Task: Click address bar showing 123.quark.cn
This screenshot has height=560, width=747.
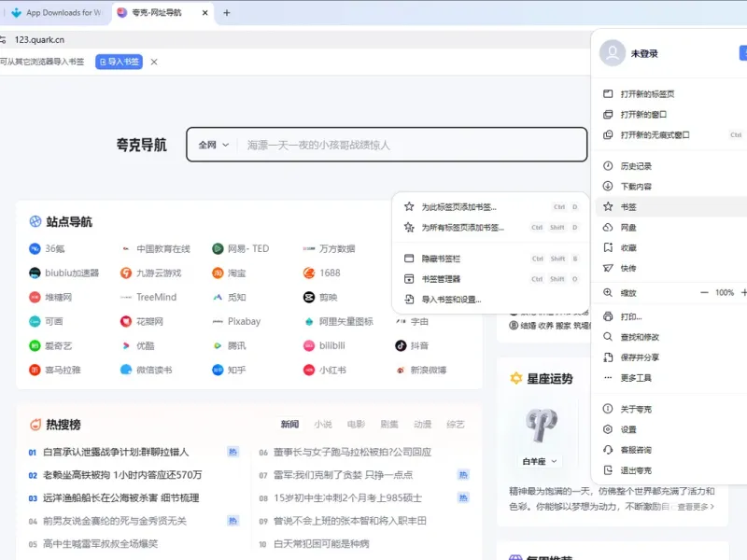Action: tap(295, 39)
